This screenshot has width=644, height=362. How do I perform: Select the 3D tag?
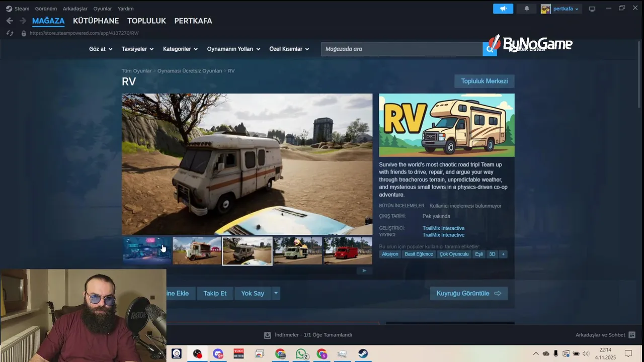click(492, 254)
